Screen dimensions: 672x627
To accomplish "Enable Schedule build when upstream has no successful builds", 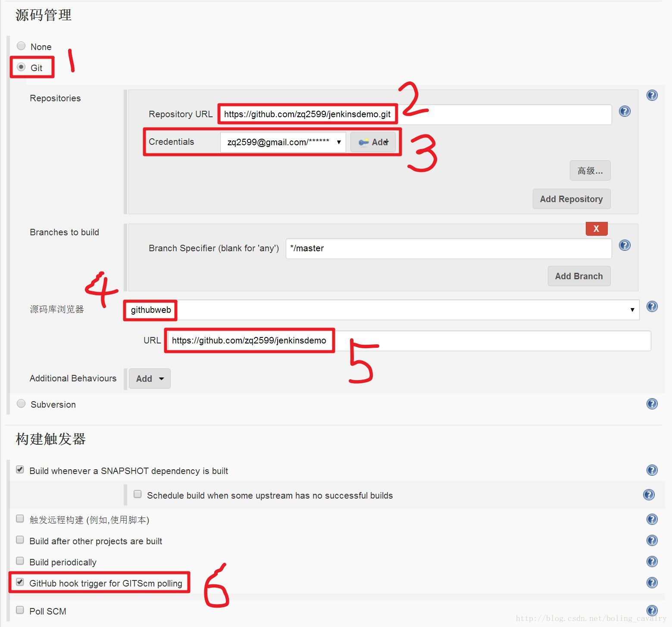I will click(x=138, y=494).
